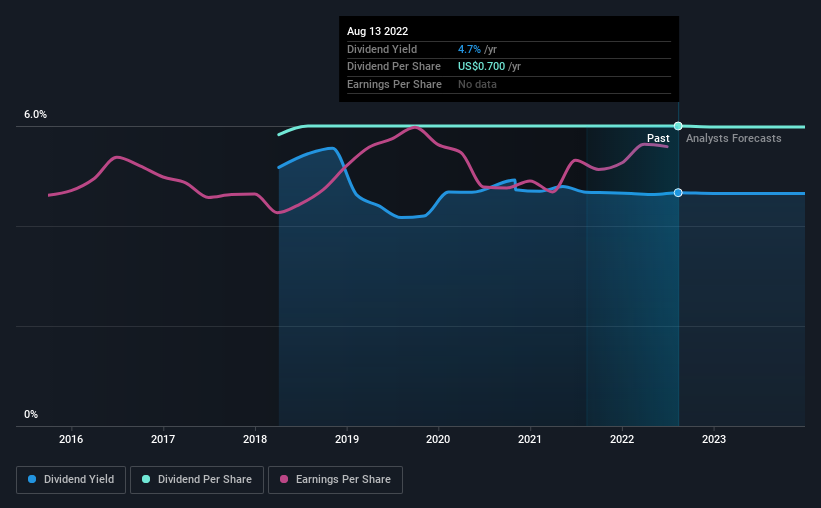Click the 2021 x-axis year label
Screen dimensions: 821x508
tap(530, 439)
